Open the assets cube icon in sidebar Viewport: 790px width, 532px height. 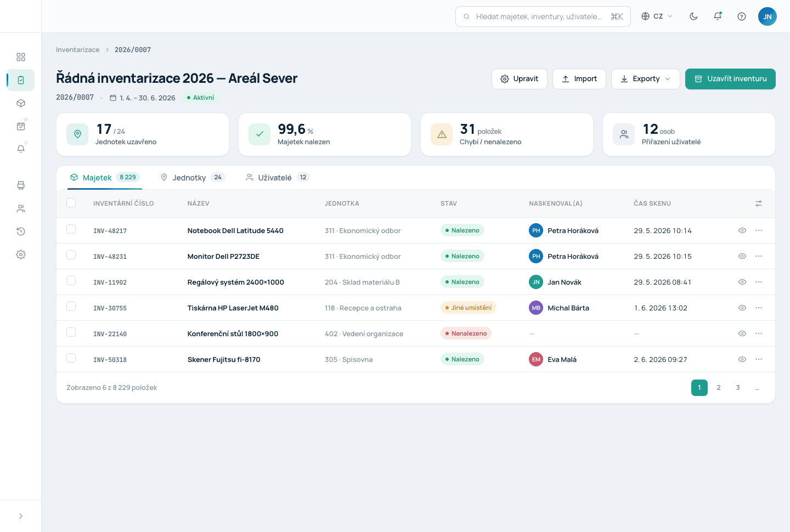[21, 103]
